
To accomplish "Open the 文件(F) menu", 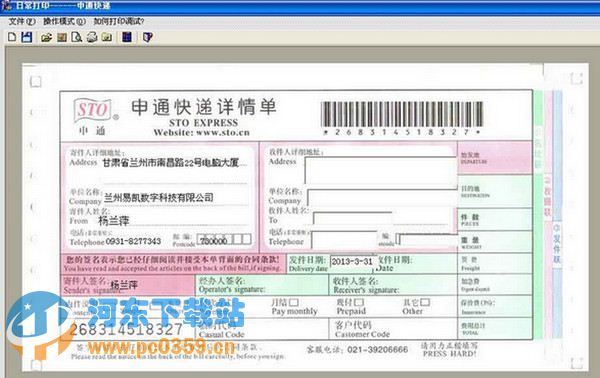I will (22, 21).
